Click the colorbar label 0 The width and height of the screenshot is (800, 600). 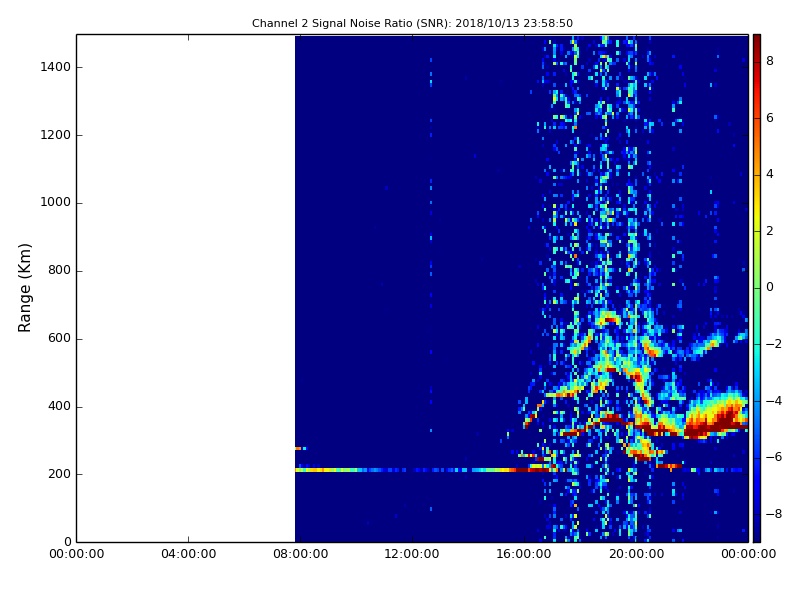click(x=770, y=287)
